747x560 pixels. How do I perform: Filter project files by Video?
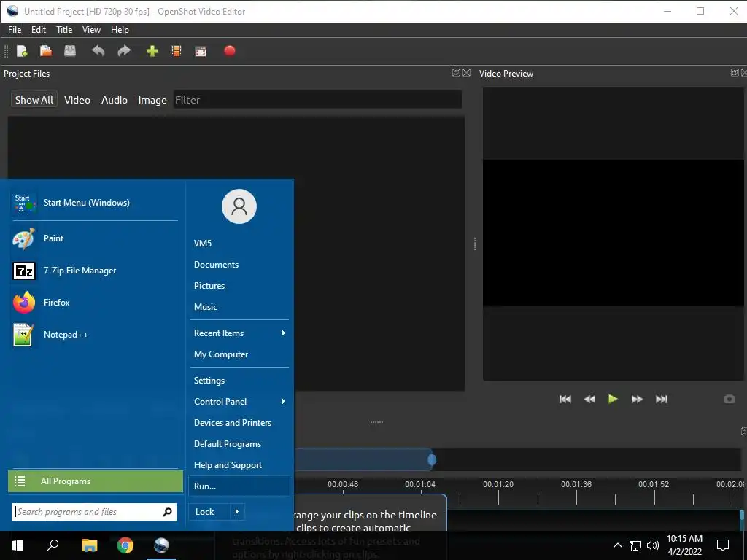77,99
